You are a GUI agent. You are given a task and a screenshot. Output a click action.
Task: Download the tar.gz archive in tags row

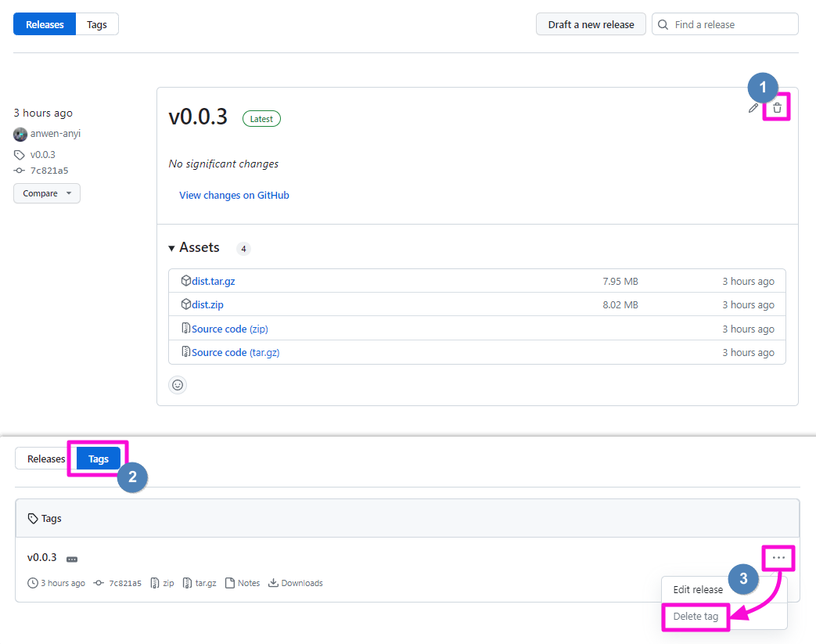click(200, 583)
